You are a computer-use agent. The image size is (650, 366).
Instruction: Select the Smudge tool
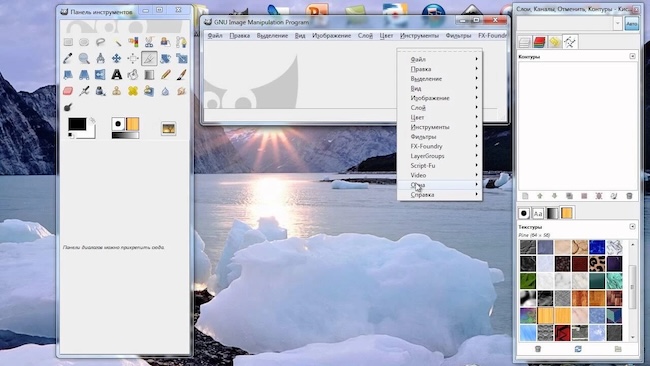pyautogui.click(x=182, y=91)
